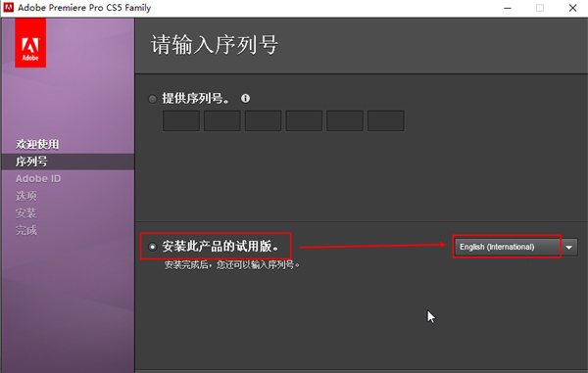Click the third serial number field
The image size is (588, 373).
pos(263,120)
